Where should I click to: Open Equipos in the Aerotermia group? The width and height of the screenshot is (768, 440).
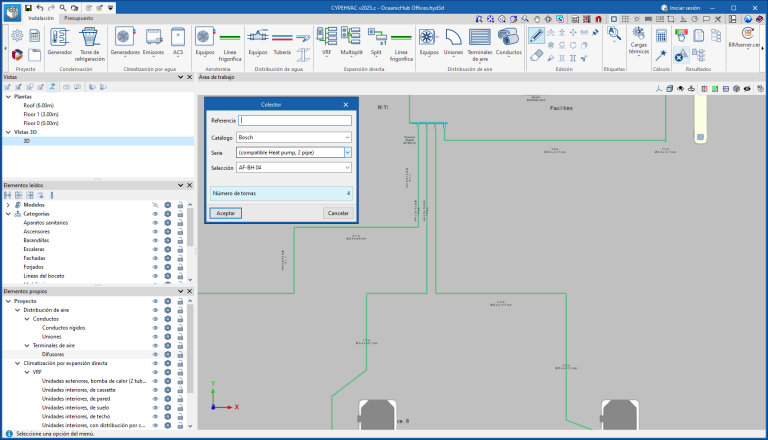(x=205, y=41)
